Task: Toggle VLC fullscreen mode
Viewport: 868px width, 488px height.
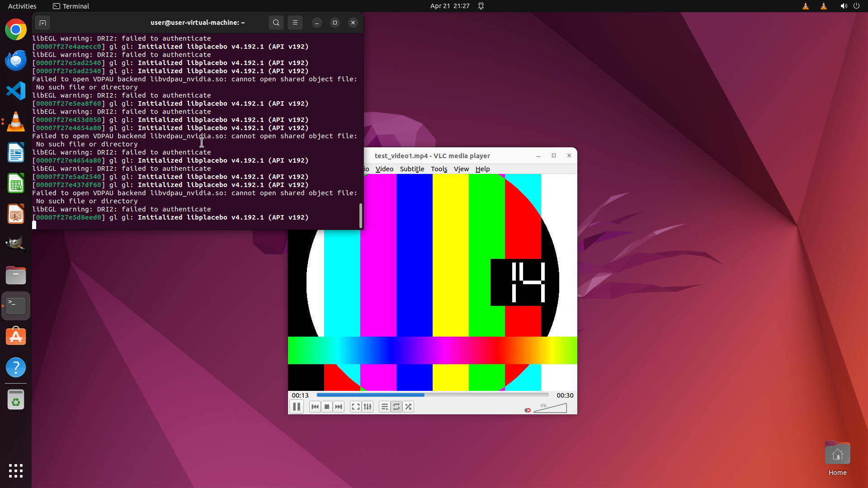Action: point(356,407)
